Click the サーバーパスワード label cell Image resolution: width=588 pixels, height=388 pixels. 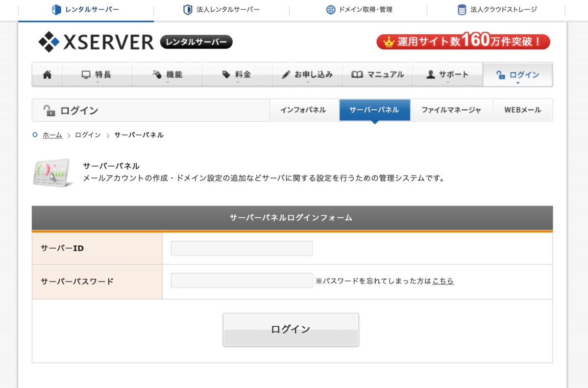[97, 282]
